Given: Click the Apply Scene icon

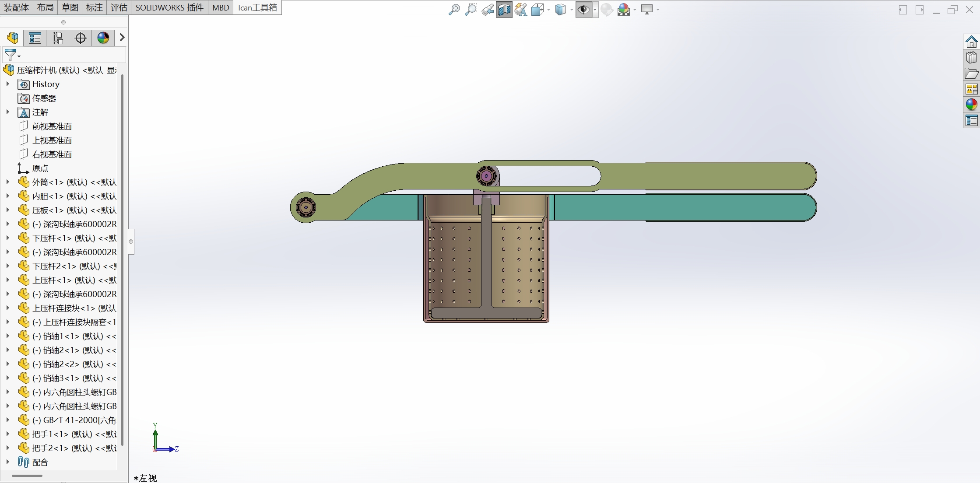Looking at the screenshot, I should [623, 10].
